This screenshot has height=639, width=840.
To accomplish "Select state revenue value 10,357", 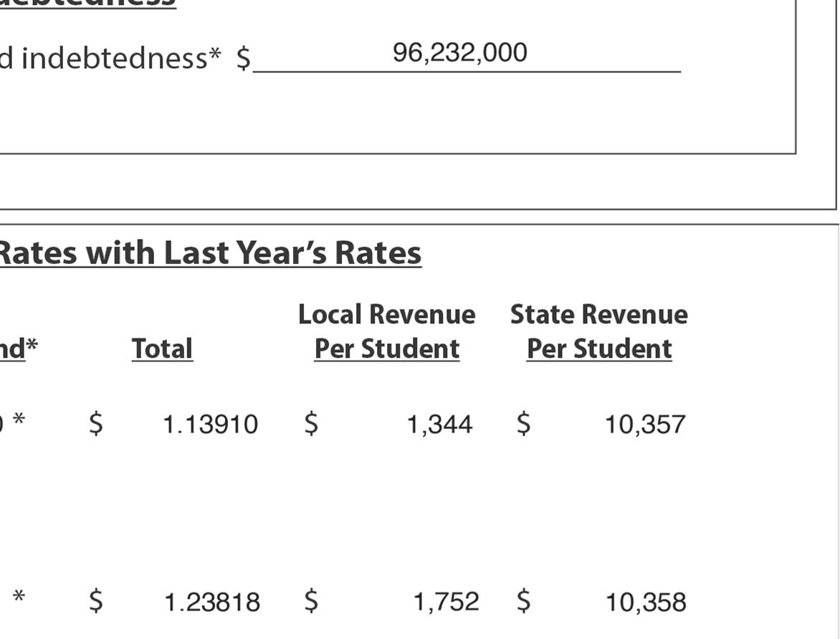I will 646,425.
